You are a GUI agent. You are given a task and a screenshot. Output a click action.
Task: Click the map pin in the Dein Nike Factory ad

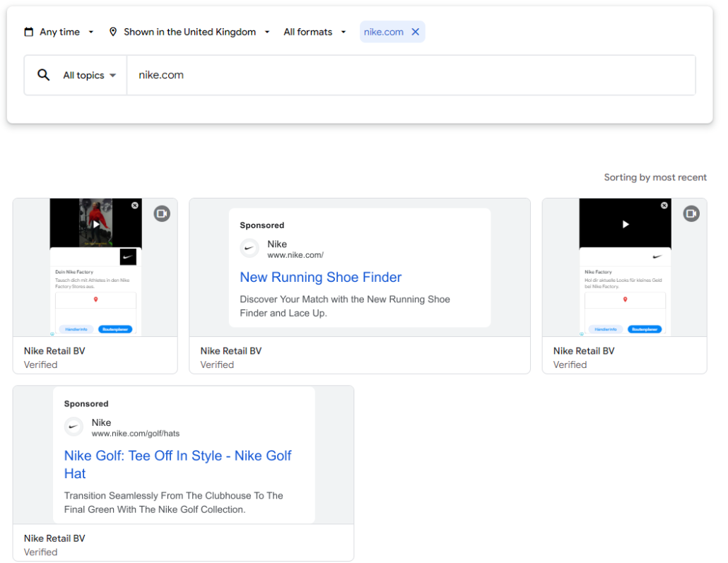tap(95, 300)
